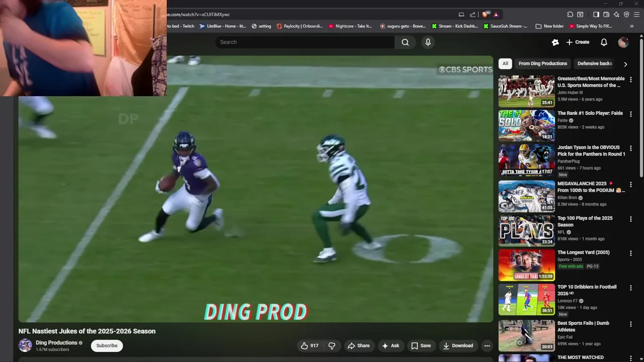Select the Defensive backs chip
Image resolution: width=644 pixels, height=362 pixels.
click(x=595, y=63)
